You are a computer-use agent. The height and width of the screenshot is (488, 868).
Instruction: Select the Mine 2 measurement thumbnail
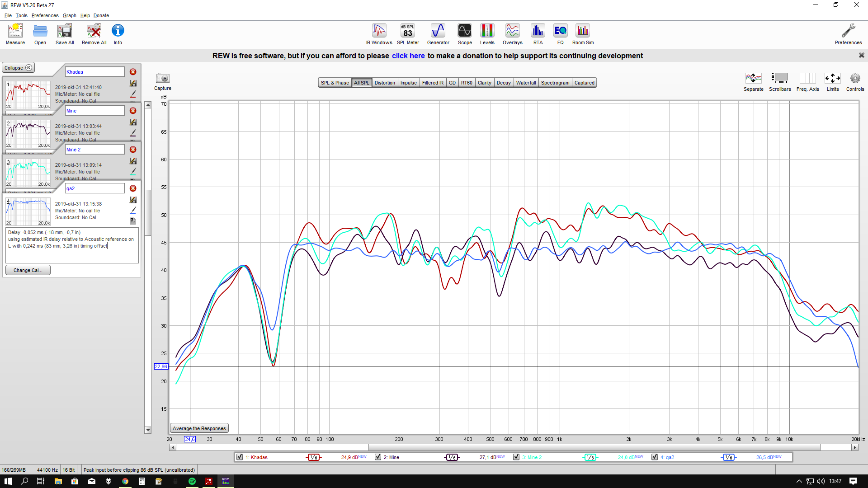(28, 173)
